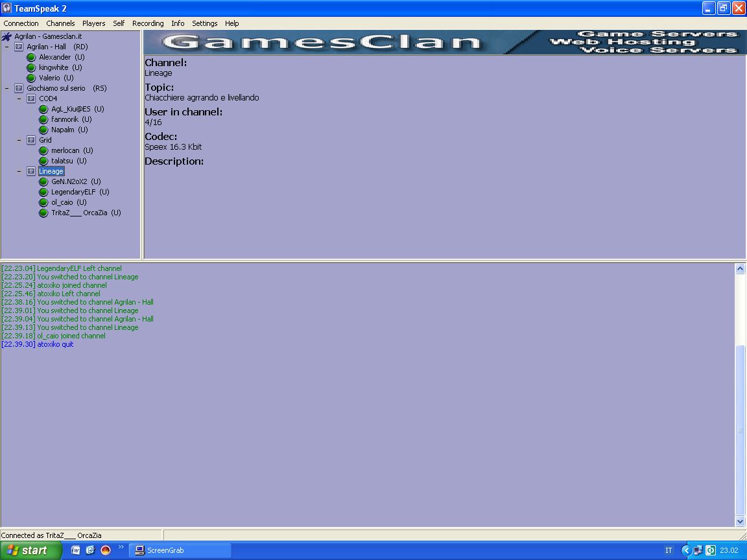The width and height of the screenshot is (747, 560).
Task: Open the Settings menu
Action: 205,23
